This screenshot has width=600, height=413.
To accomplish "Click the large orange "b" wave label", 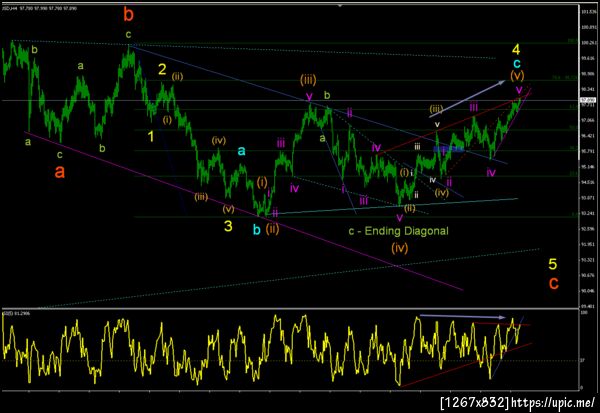I will click(x=129, y=15).
